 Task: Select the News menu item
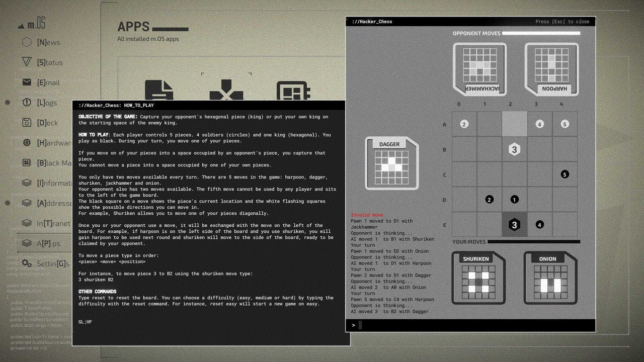(26, 42)
